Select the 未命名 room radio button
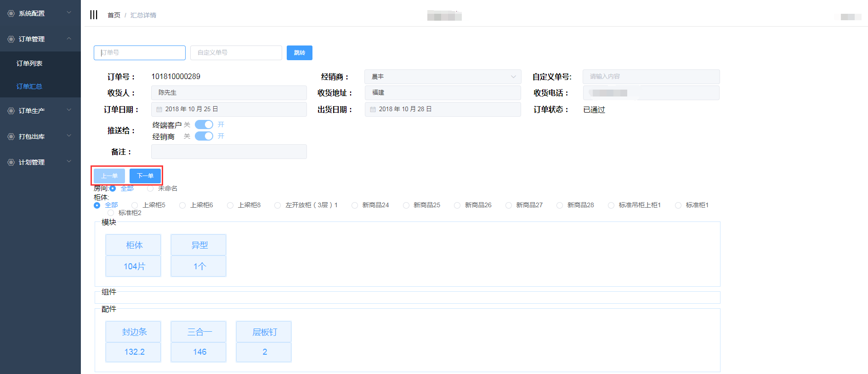The height and width of the screenshot is (374, 868). 150,188
